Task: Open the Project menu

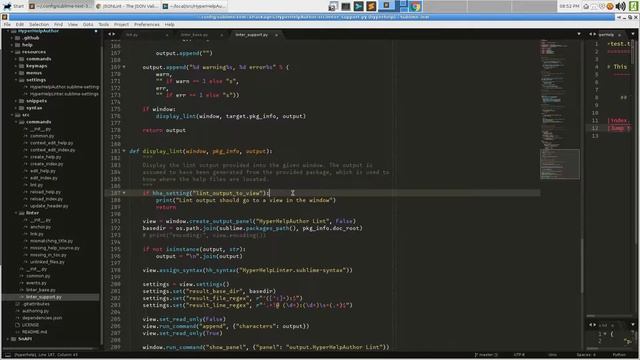Action: point(121,24)
